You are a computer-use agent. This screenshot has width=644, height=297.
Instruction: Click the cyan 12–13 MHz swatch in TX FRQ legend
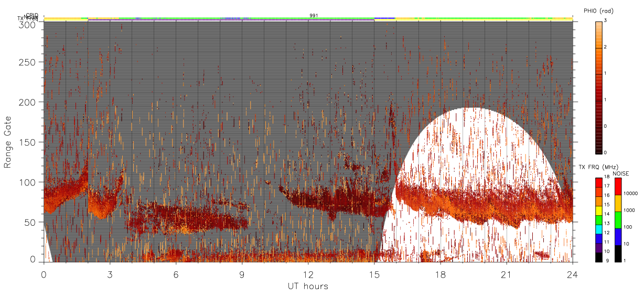point(599,229)
